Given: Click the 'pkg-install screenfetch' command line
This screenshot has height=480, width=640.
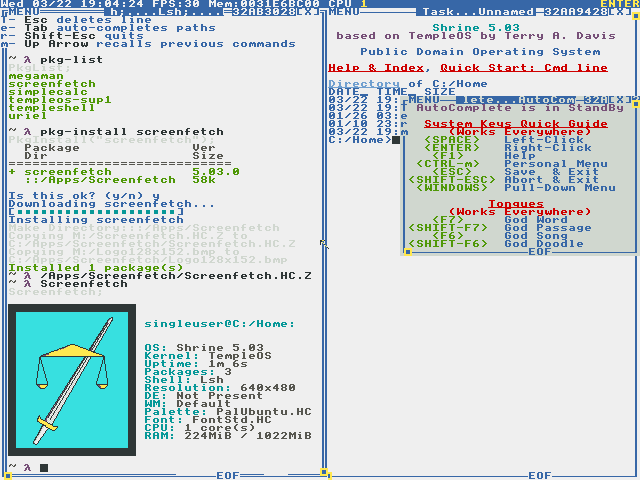Looking at the screenshot, I should 132,132.
